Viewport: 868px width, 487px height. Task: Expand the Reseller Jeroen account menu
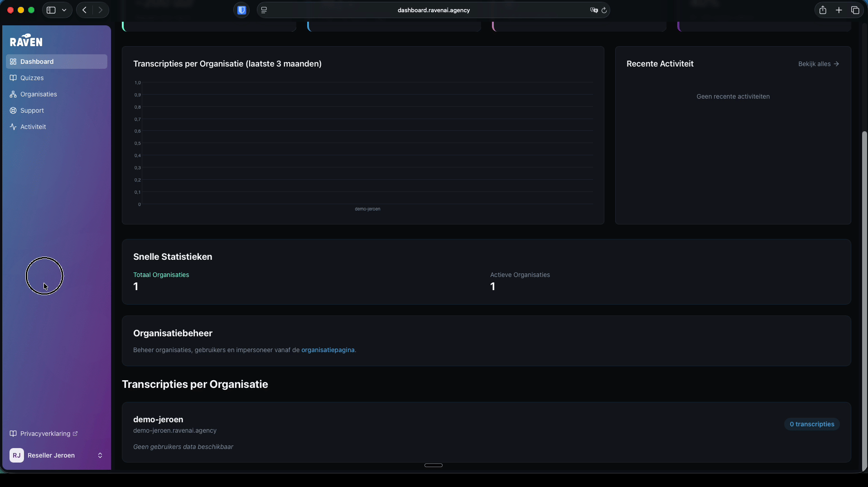pyautogui.click(x=100, y=455)
